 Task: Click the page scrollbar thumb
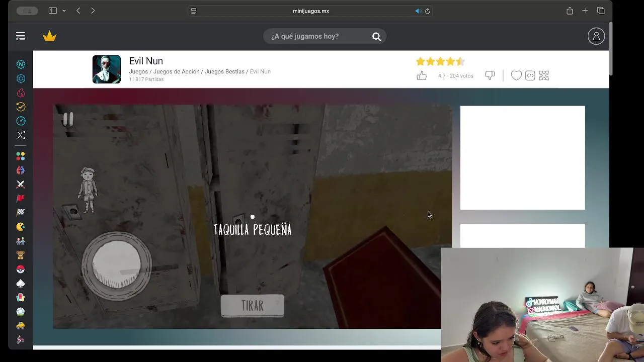coord(611,49)
